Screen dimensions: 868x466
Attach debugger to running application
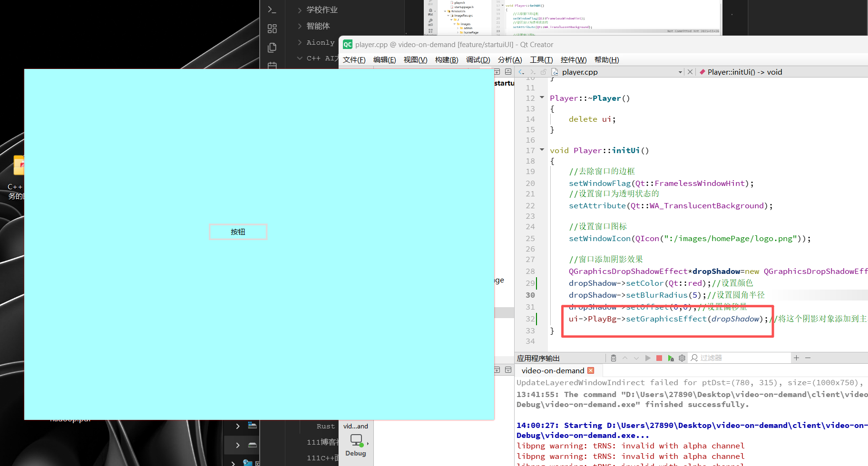(x=671, y=358)
